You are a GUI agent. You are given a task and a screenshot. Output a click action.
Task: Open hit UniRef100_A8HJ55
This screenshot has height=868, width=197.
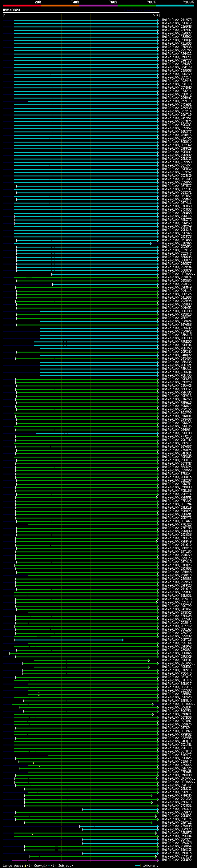coord(177,375)
